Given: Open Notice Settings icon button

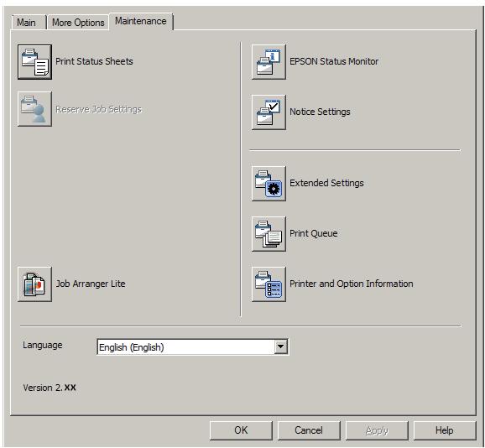Looking at the screenshot, I should pos(269,112).
